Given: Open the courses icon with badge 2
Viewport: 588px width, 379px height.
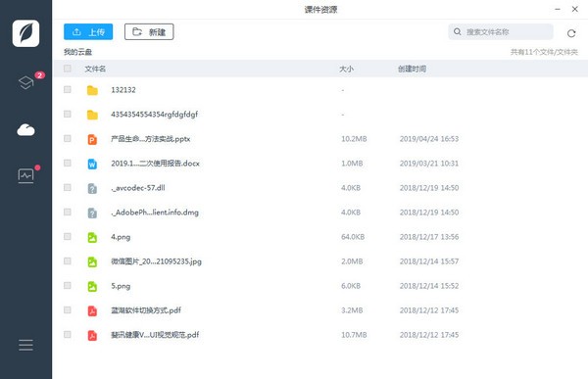Looking at the screenshot, I should [x=26, y=82].
